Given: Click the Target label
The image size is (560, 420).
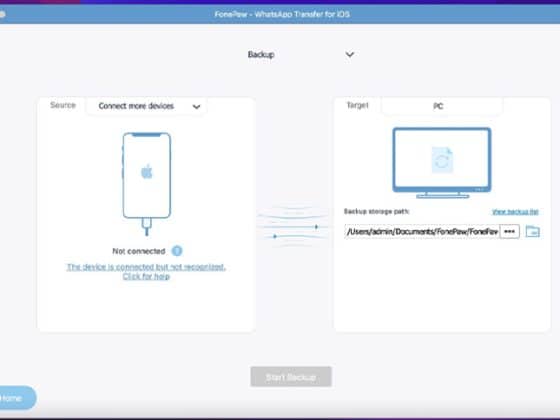Looking at the screenshot, I should click(x=358, y=105).
